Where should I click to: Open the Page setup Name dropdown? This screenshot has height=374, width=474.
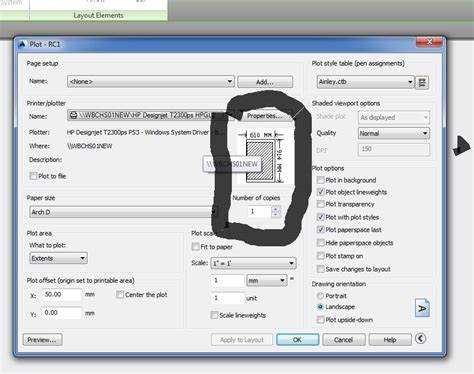151,82
